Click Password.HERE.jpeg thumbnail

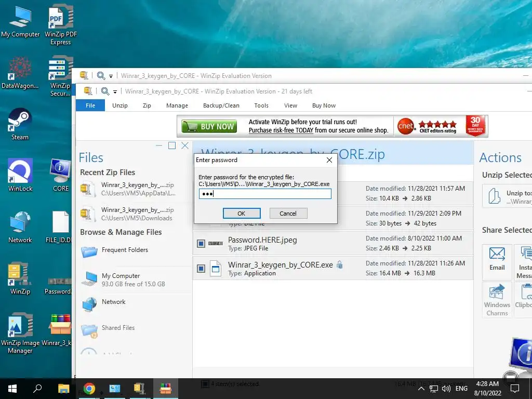216,244
